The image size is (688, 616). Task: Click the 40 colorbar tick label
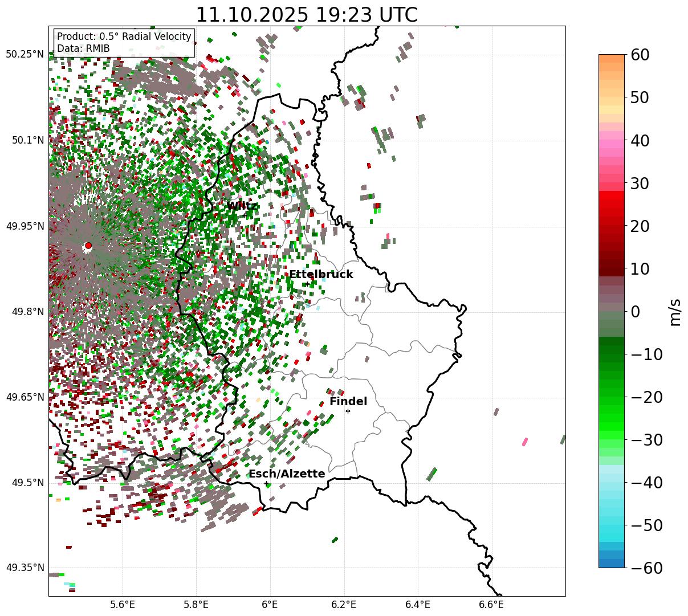tap(641, 140)
